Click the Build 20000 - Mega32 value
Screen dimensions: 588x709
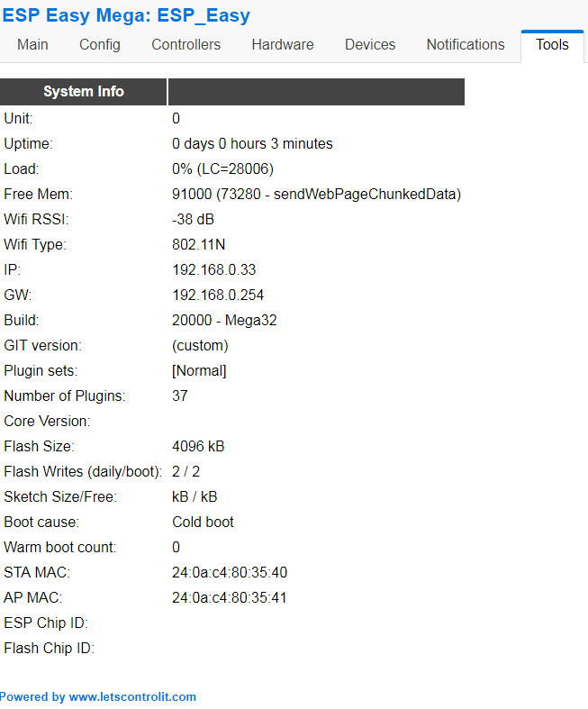point(224,321)
